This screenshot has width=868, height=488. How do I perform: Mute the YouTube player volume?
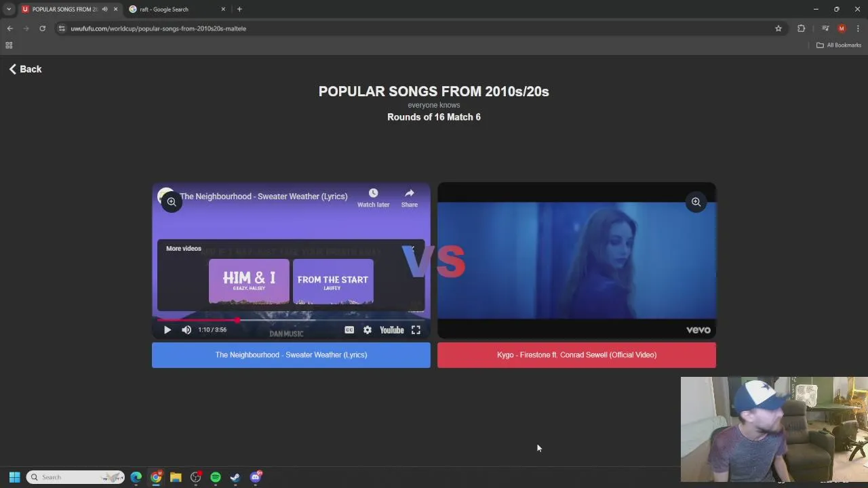point(186,330)
